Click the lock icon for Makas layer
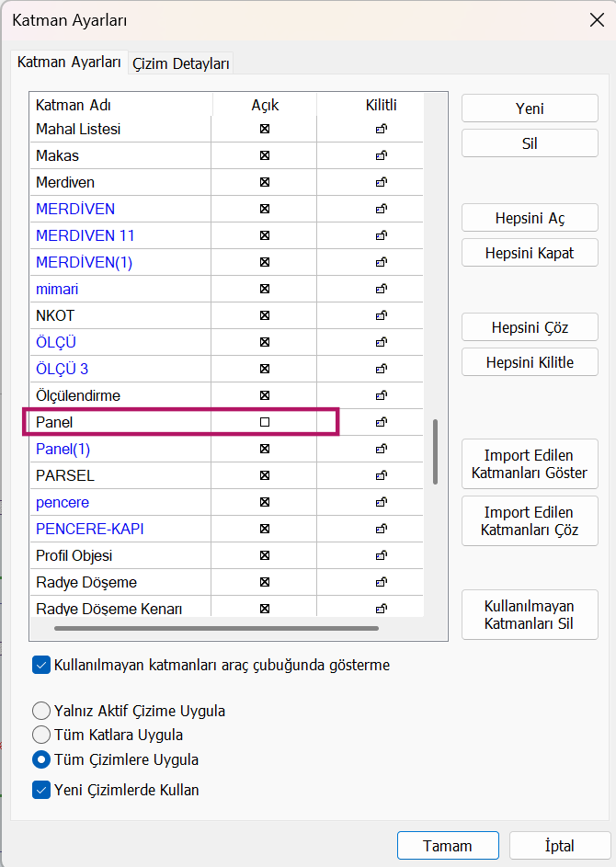Image resolution: width=616 pixels, height=867 pixels. tap(381, 155)
